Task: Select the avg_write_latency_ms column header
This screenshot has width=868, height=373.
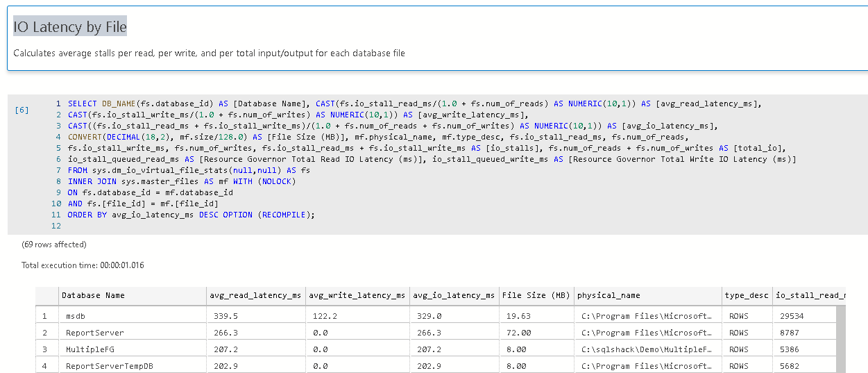Action: [x=357, y=295]
